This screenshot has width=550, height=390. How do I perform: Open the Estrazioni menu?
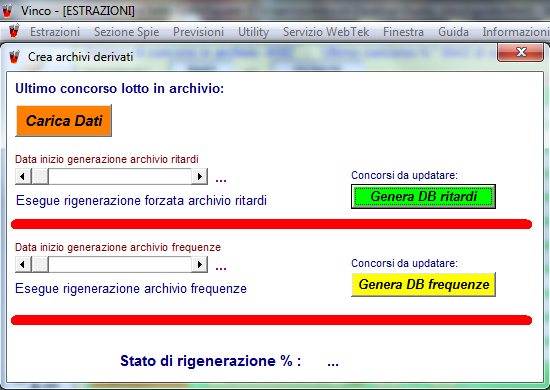(55, 32)
